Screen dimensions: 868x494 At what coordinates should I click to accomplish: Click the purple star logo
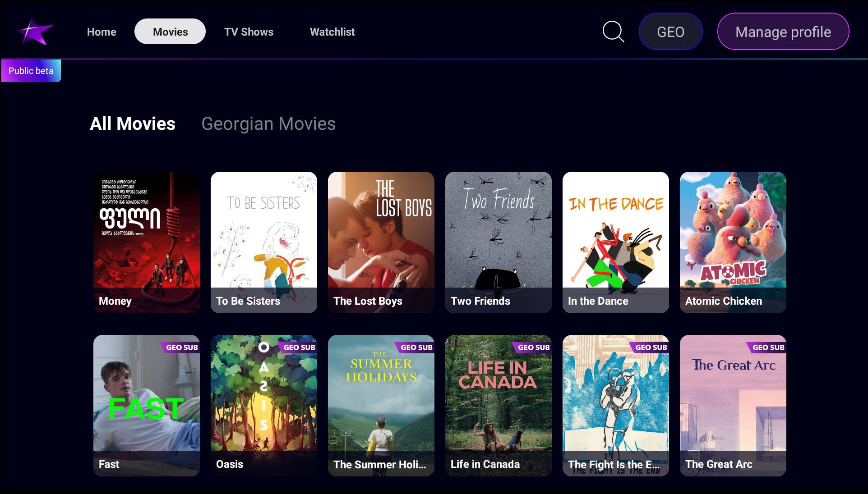[x=35, y=32]
